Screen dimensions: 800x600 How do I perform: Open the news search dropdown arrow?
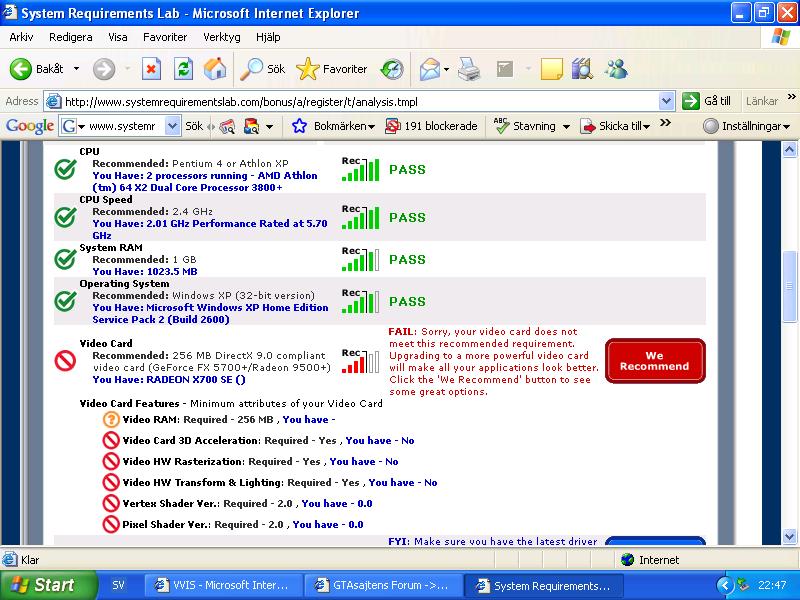(x=269, y=126)
